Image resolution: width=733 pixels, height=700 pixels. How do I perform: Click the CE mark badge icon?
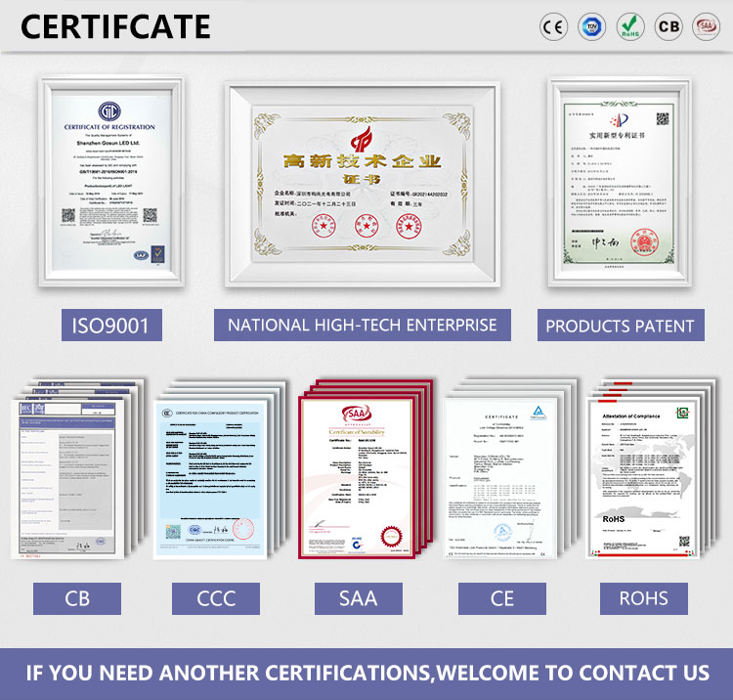[x=553, y=26]
